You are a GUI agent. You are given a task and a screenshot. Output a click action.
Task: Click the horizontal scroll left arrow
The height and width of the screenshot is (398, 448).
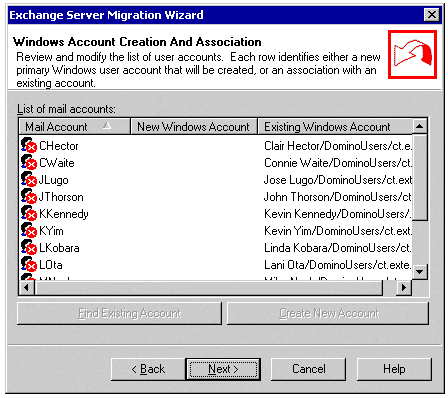(27, 288)
